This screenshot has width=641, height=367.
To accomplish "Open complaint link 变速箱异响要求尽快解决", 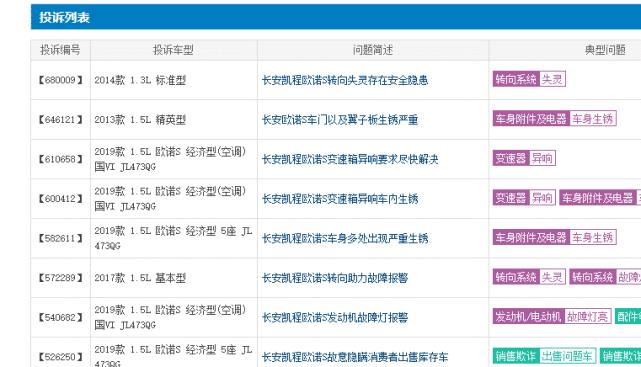I will click(x=350, y=159).
